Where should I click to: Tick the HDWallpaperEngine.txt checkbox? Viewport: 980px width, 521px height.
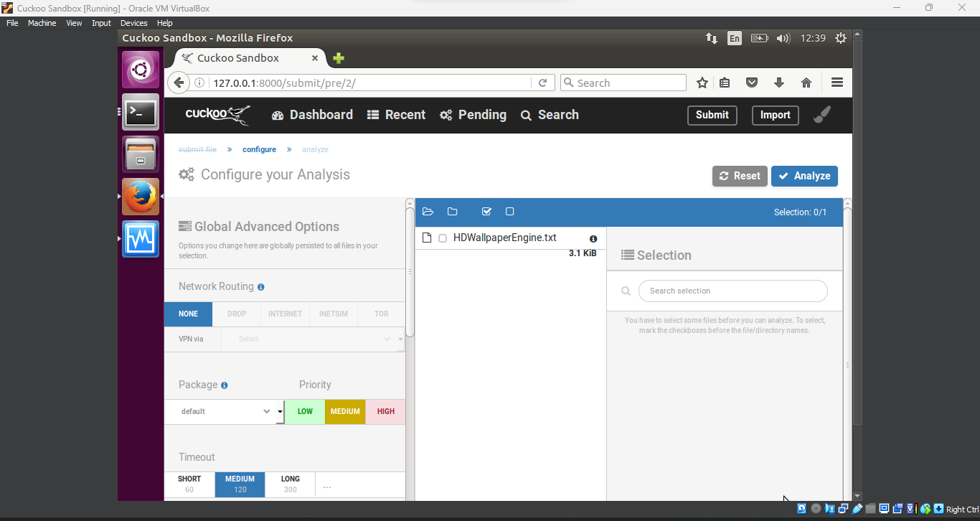point(443,238)
